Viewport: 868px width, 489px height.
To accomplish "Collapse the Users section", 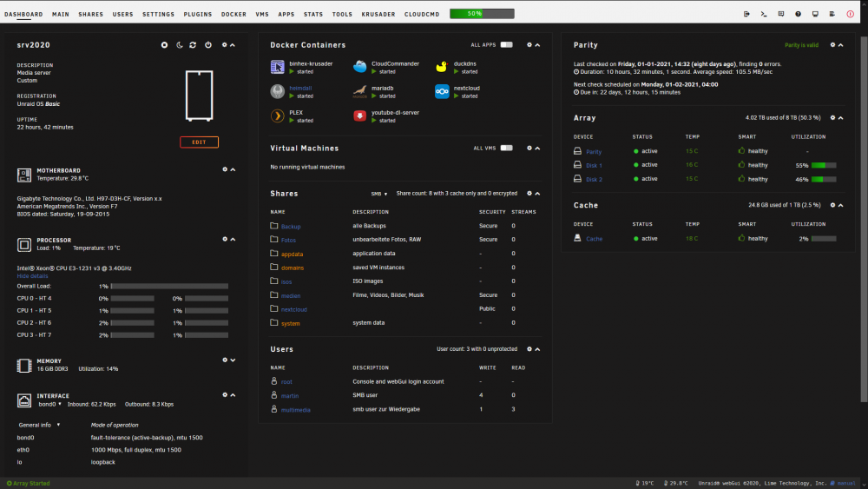I will (x=537, y=349).
